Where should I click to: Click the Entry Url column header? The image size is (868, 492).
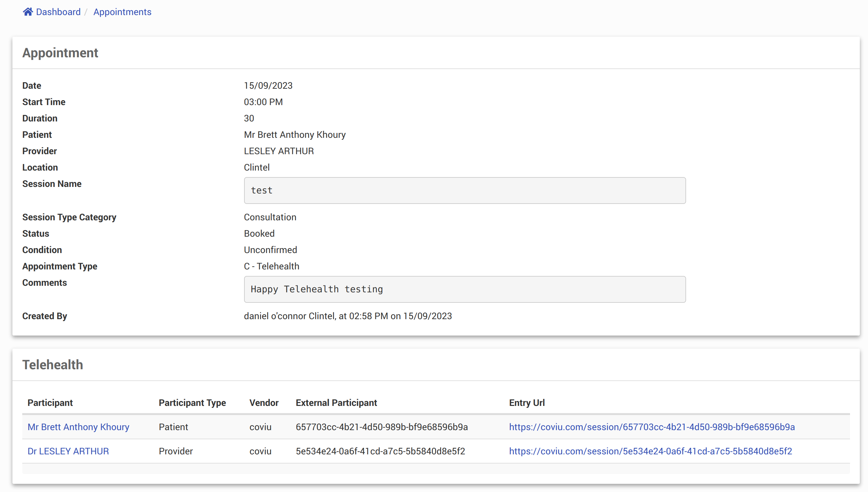[x=526, y=402]
